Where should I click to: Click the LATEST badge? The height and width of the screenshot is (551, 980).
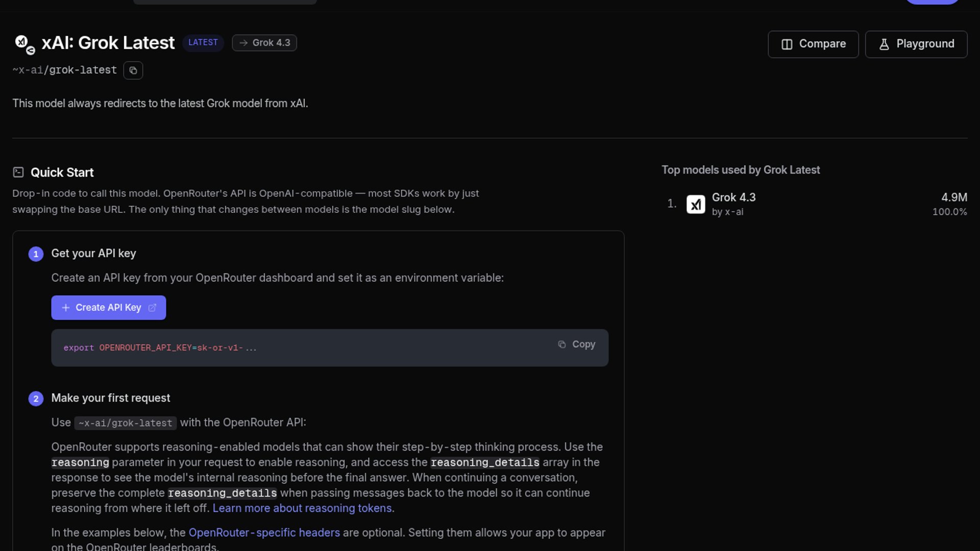pyautogui.click(x=203, y=43)
